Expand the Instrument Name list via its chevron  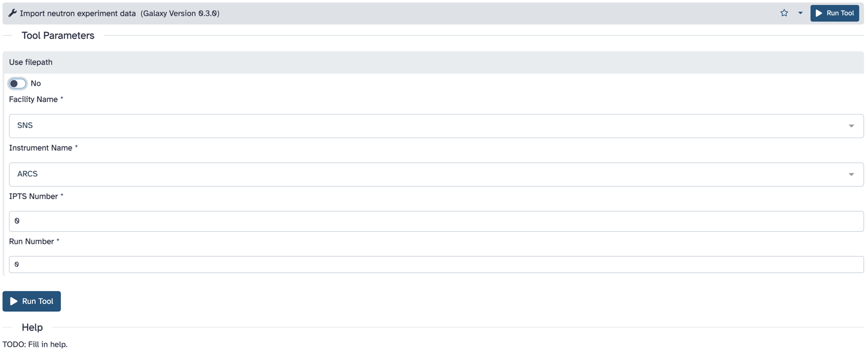[852, 174]
